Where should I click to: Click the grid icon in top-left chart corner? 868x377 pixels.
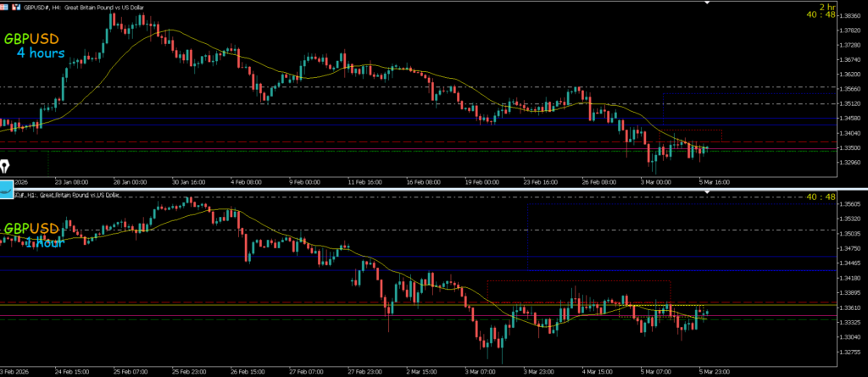[x=5, y=5]
